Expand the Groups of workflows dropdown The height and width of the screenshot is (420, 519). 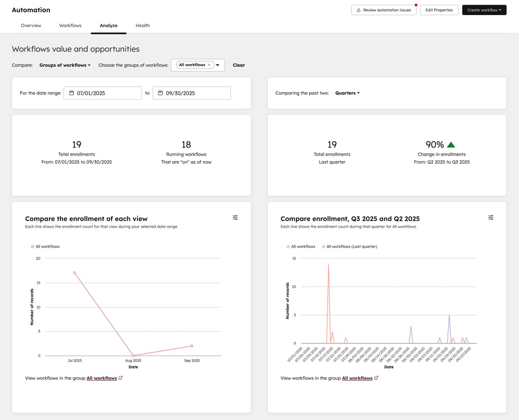pyautogui.click(x=65, y=65)
